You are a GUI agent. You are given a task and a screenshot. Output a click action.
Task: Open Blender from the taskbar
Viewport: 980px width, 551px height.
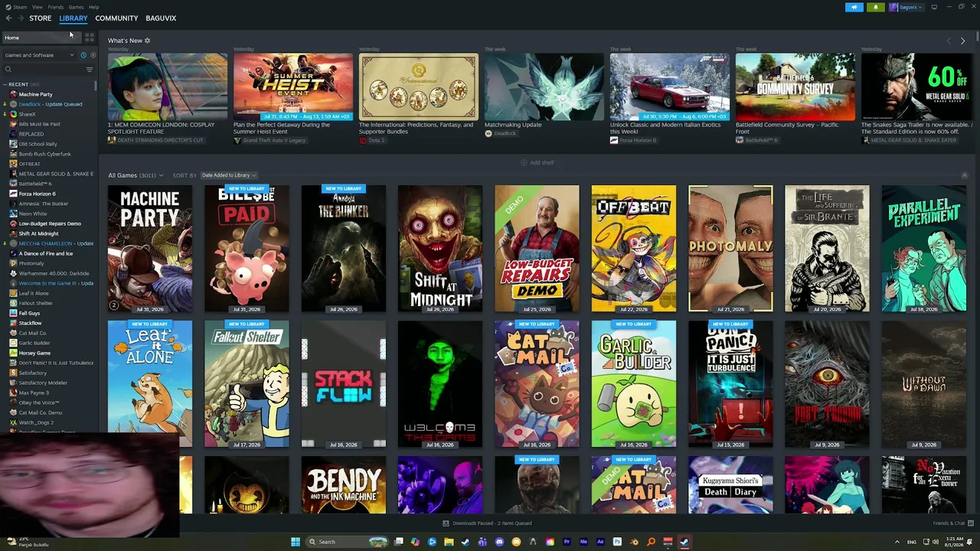pyautogui.click(x=634, y=542)
